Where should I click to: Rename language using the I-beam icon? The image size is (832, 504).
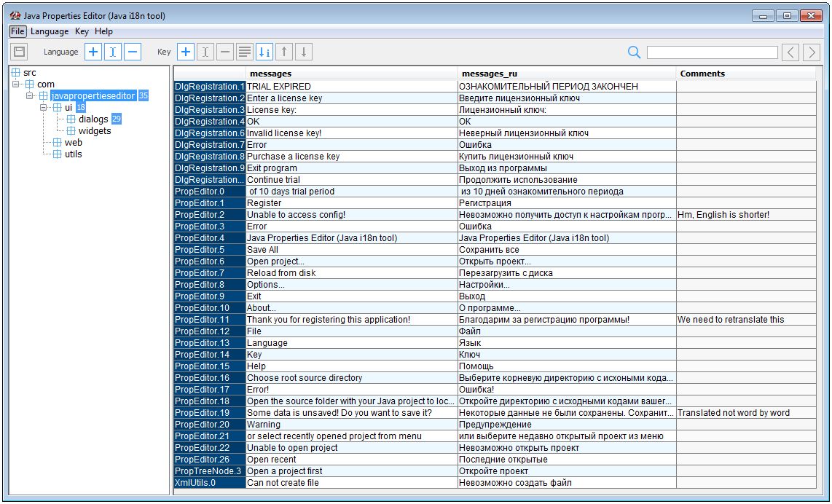pyautogui.click(x=112, y=52)
